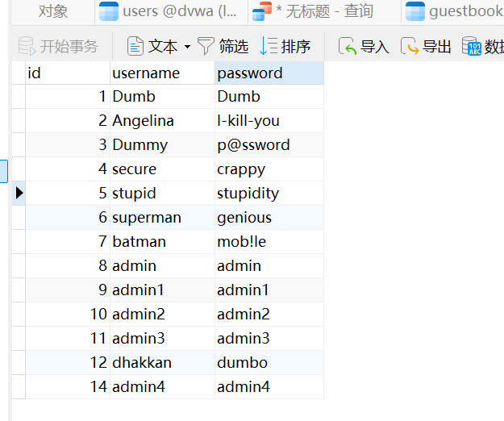Switch to the users @dvwa tab

[x=172, y=11]
